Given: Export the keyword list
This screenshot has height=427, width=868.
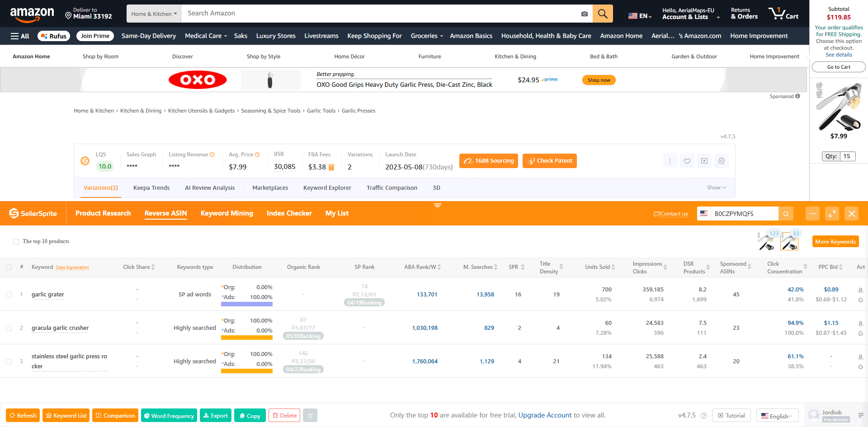Looking at the screenshot, I should (216, 415).
